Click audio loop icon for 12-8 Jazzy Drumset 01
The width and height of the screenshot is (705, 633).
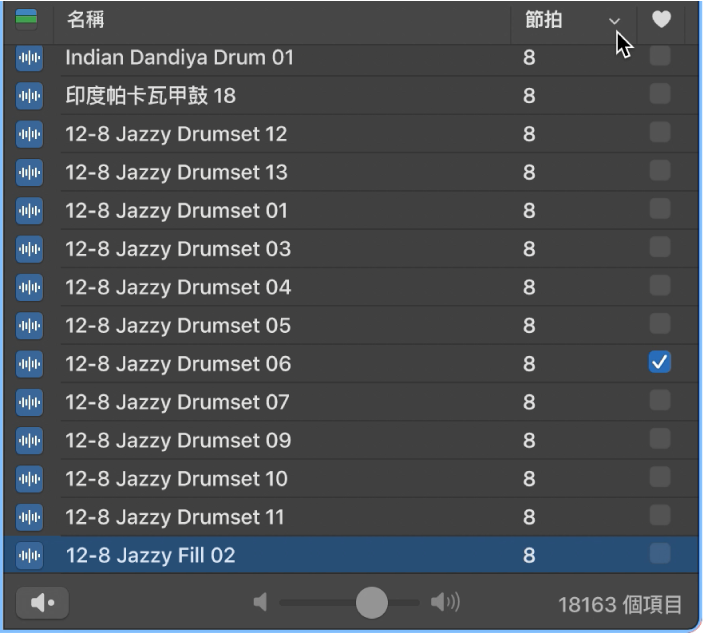[29, 210]
